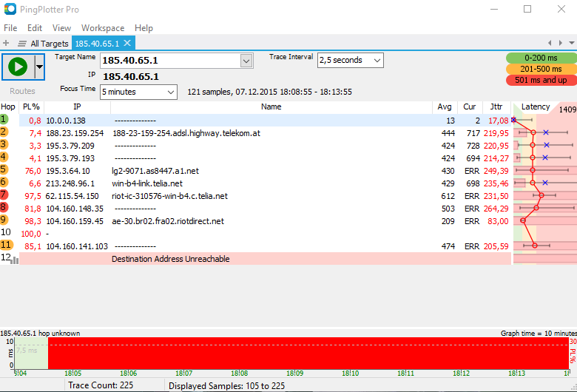Open the All Targets list

click(x=44, y=44)
